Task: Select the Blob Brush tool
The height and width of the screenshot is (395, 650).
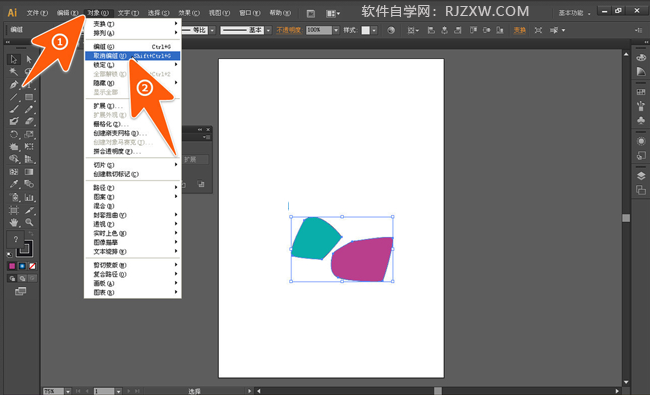Action: pos(13,121)
